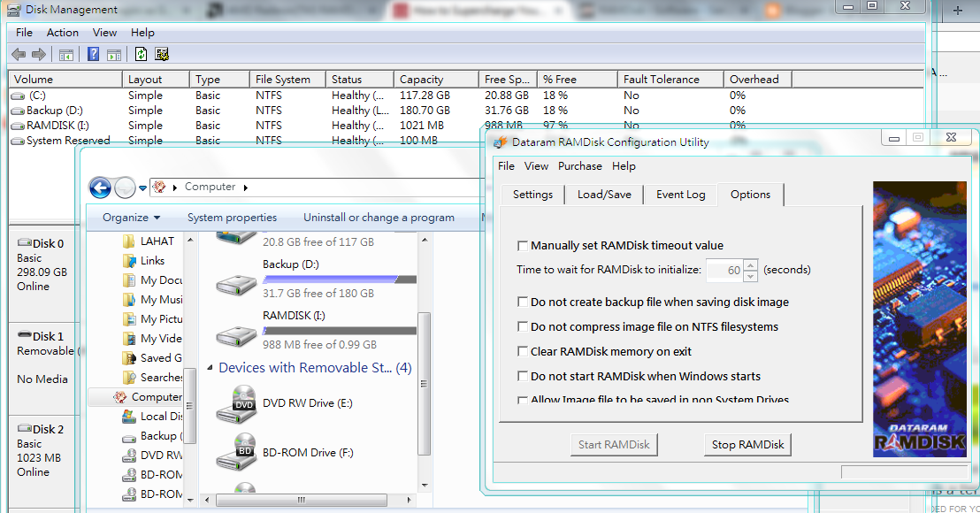The width and height of the screenshot is (980, 513).
Task: Open a new browser tab with plus button
Action: point(958,11)
